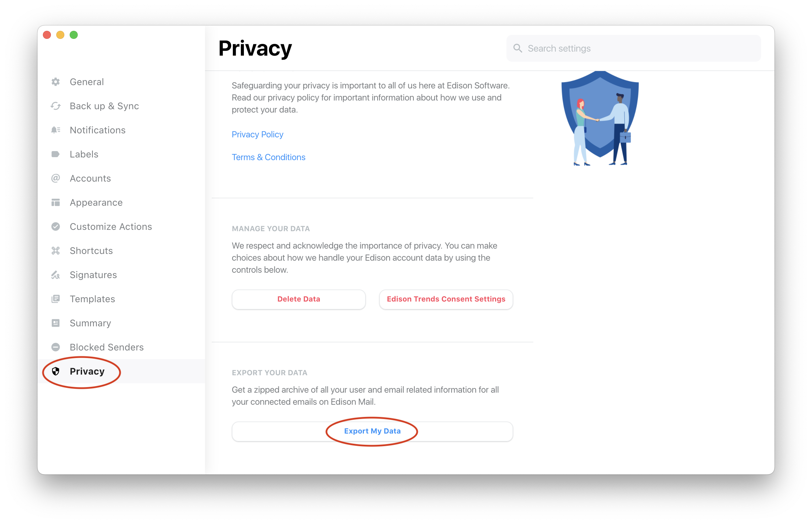Click the Delete Data button
Viewport: 812px width, 524px height.
pyautogui.click(x=299, y=300)
